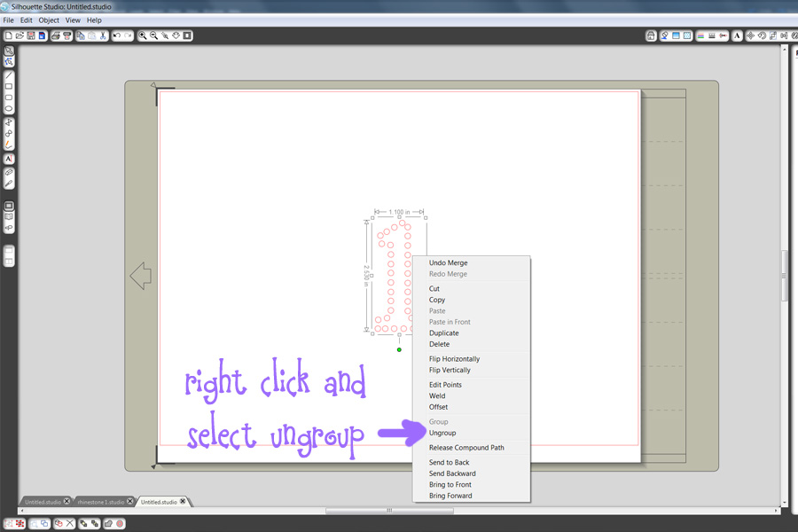Pick the Eraser tool
Viewport: 798px width, 532px height.
(9, 172)
